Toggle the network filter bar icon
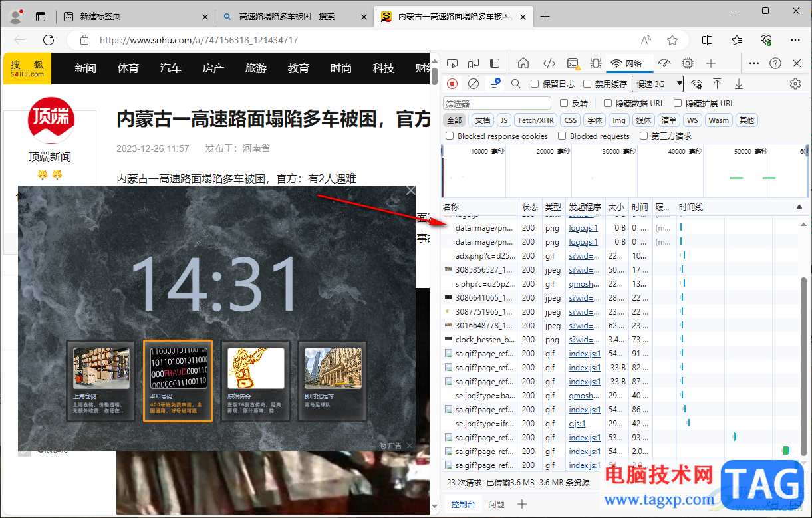Screen dimensions: 812x518 coord(495,84)
